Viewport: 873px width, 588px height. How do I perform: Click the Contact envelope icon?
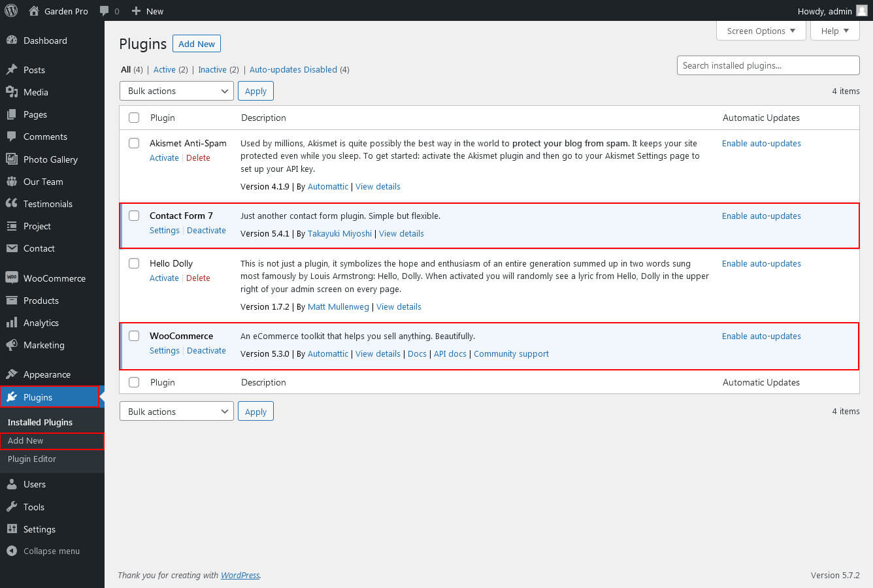tap(11, 248)
